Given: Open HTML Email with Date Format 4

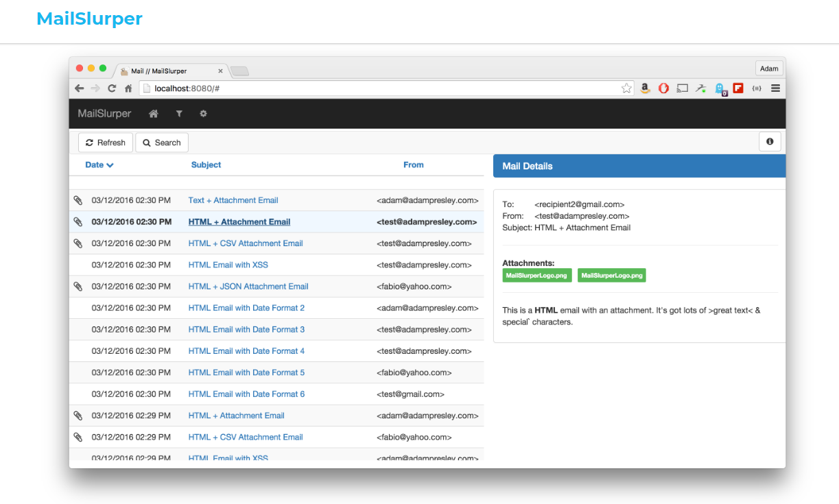Looking at the screenshot, I should pos(246,351).
